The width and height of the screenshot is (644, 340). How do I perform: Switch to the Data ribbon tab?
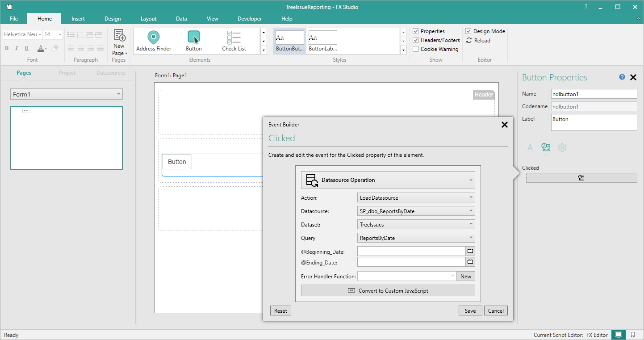pos(181,19)
